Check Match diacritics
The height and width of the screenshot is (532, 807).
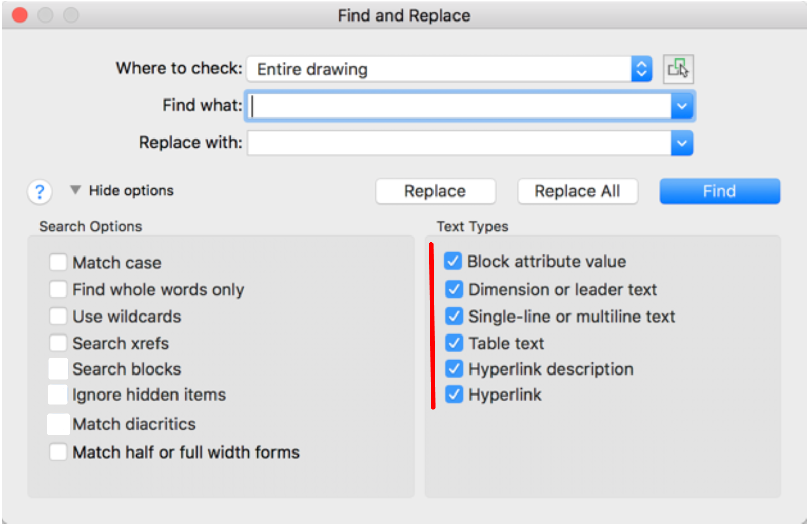pos(58,424)
